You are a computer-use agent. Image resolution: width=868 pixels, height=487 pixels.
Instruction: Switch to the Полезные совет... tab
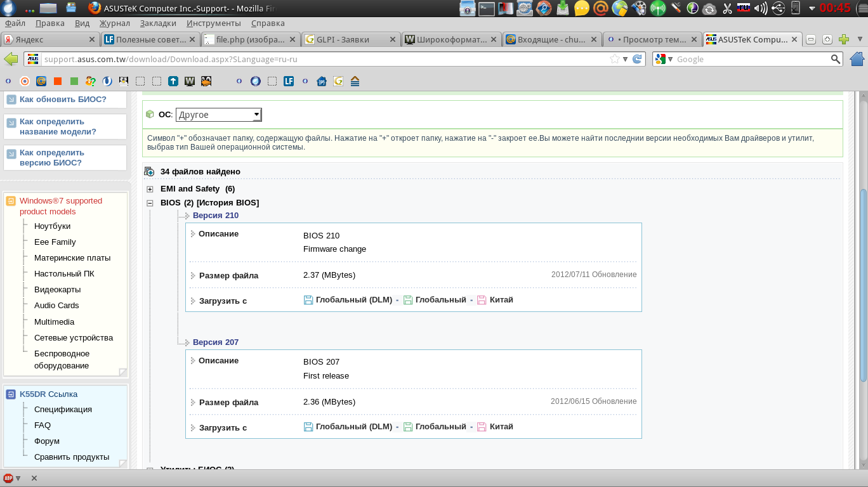click(150, 39)
